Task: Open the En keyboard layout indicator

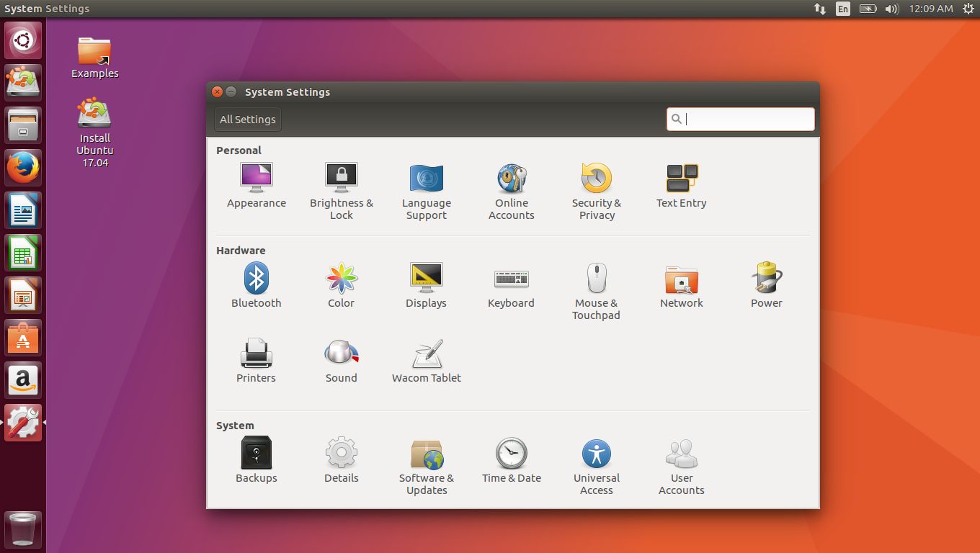Action: coord(843,9)
